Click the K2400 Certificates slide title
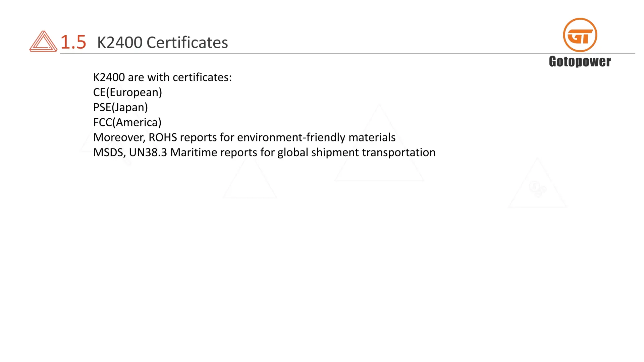 [162, 43]
